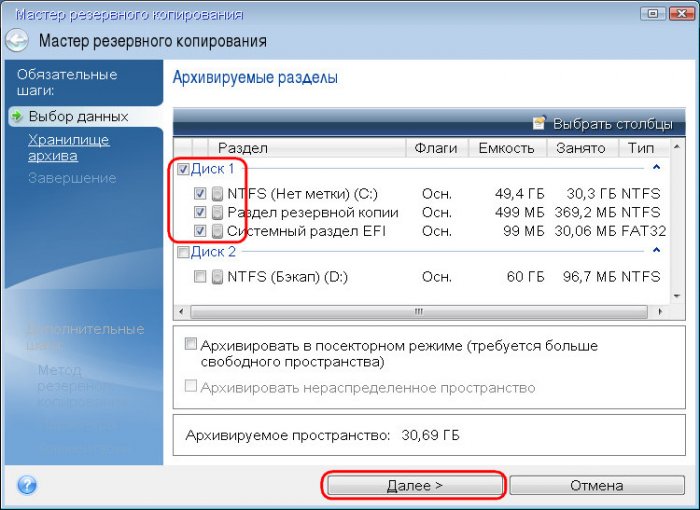Click the Диск 1 group label
Viewport: 700px width, 510px height.
pos(212,169)
